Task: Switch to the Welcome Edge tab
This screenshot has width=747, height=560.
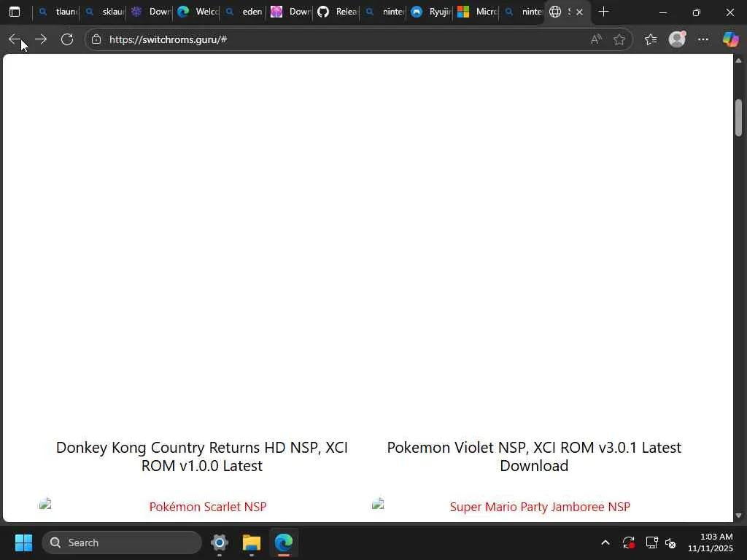Action: click(x=198, y=12)
